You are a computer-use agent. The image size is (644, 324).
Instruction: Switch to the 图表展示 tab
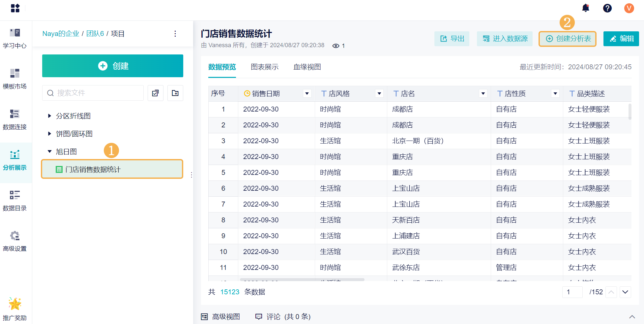pos(265,67)
